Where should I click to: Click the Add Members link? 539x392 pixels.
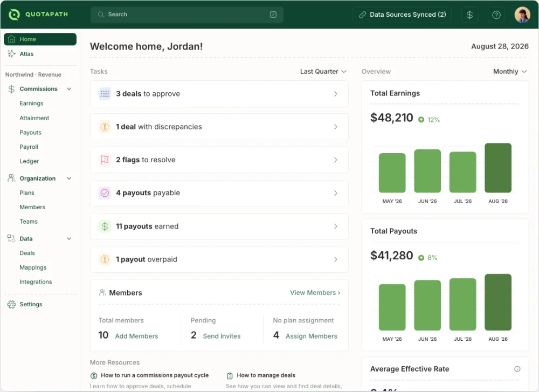coord(136,336)
